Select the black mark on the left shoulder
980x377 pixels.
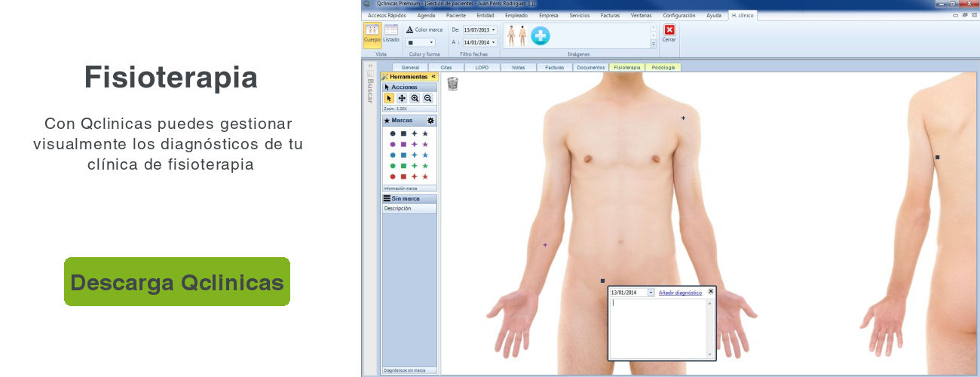pos(683,118)
